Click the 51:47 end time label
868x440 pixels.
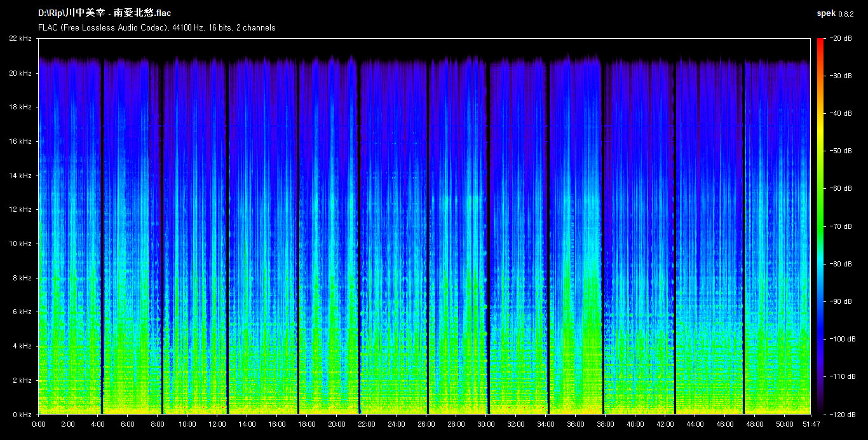[x=810, y=424]
